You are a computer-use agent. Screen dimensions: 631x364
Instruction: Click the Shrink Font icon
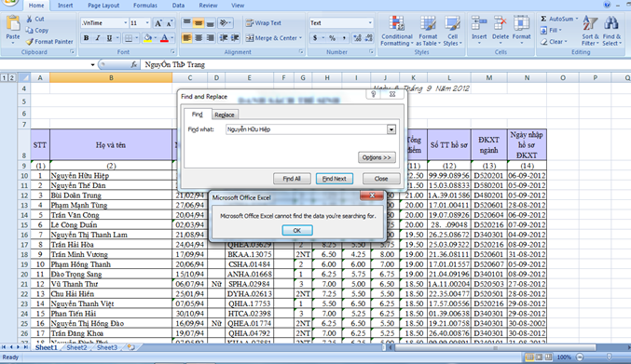[x=170, y=23]
